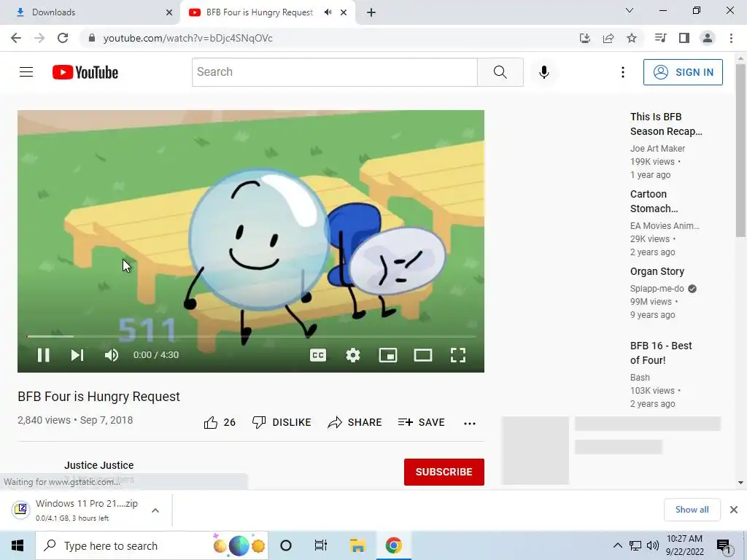Viewport: 747px width, 560px height.
Task: Save the video to a playlist
Action: 422,422
